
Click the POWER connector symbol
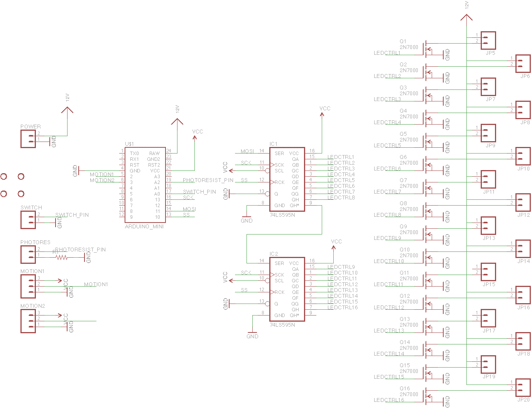coord(28,139)
